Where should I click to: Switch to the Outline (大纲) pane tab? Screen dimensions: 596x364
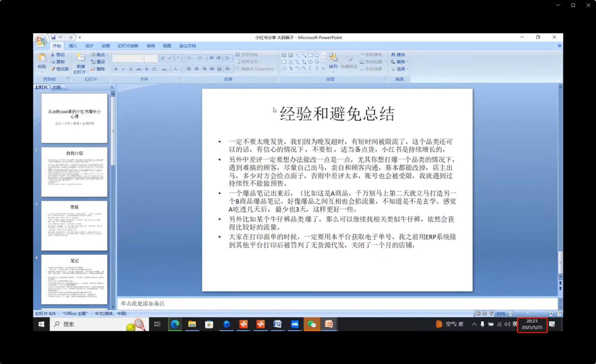[57, 87]
